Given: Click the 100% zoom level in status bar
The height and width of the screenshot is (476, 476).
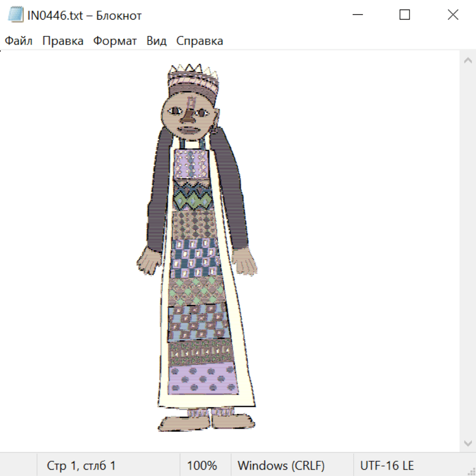Looking at the screenshot, I should [x=202, y=466].
